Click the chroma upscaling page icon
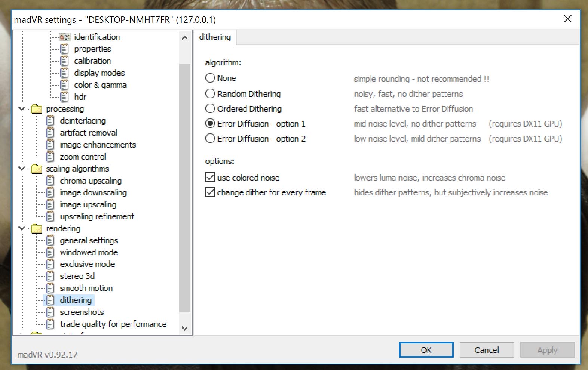 [50, 181]
